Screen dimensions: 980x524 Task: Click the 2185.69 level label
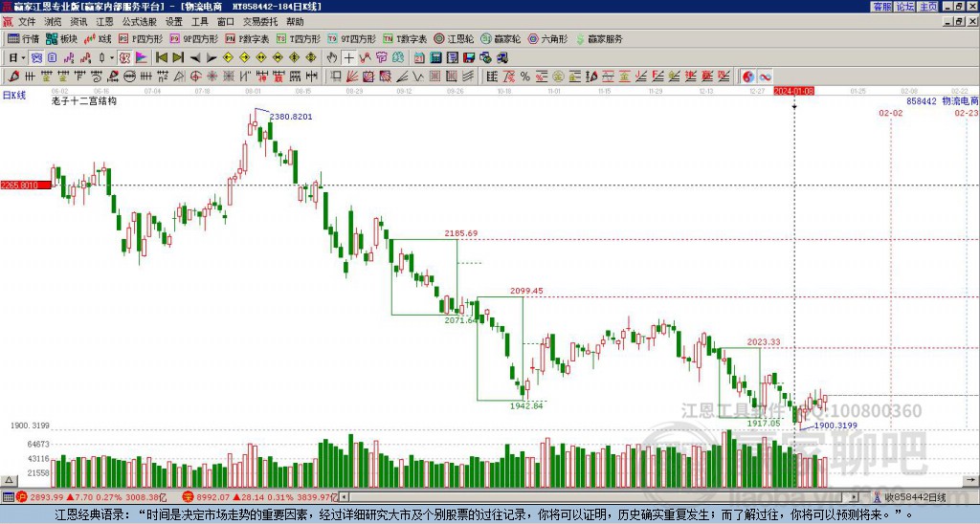click(461, 233)
